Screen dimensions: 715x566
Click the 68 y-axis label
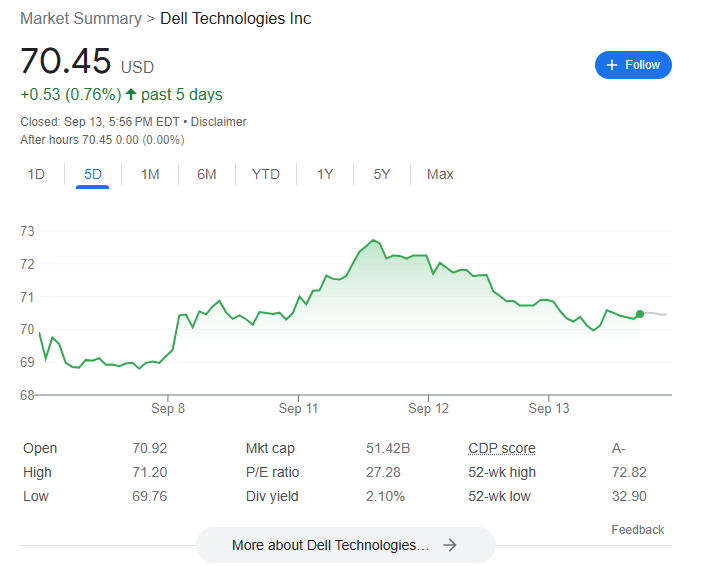pos(27,395)
